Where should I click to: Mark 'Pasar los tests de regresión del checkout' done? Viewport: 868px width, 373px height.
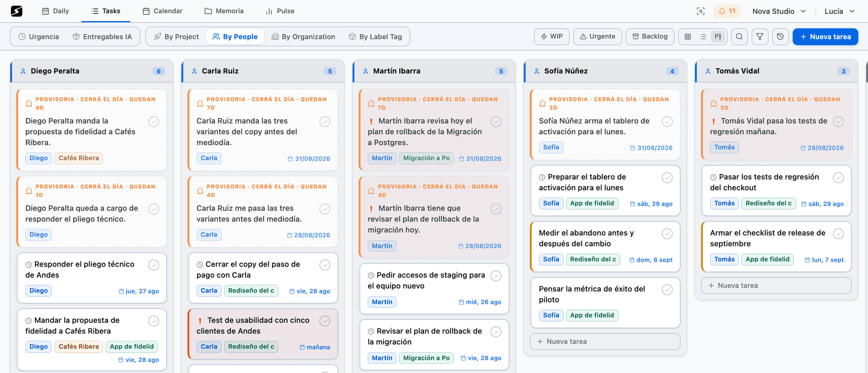tap(838, 178)
